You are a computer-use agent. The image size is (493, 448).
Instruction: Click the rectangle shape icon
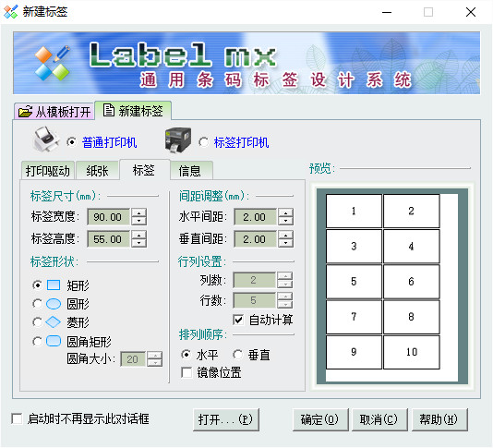[54, 285]
